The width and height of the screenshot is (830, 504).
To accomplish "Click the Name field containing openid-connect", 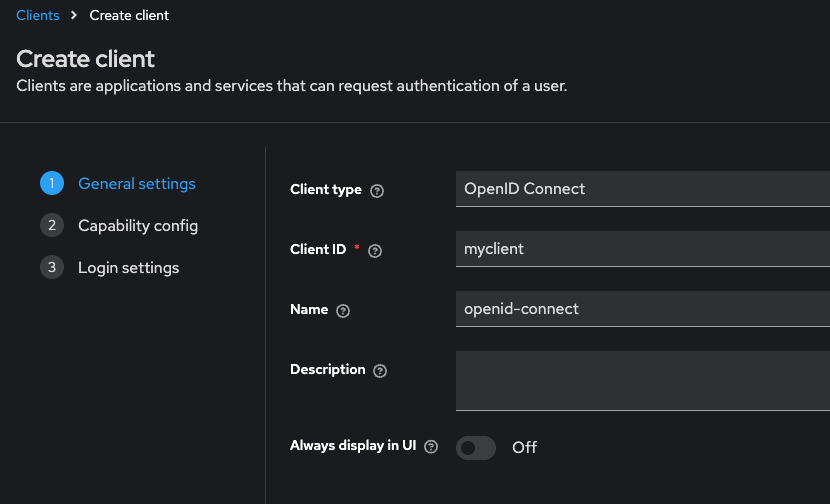I will point(642,309).
